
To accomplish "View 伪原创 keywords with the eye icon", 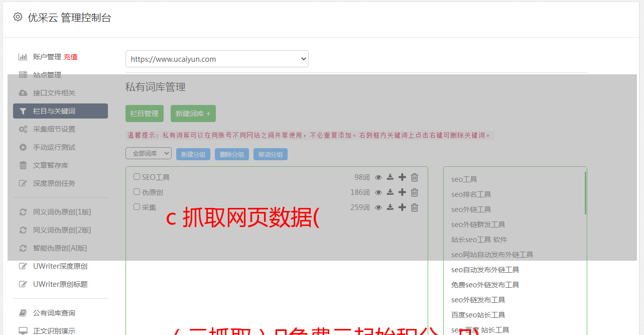I will pyautogui.click(x=378, y=192).
